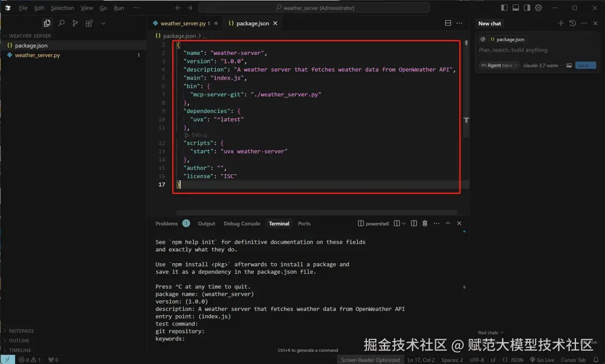This screenshot has width=605, height=364.
Task: Click the Go Live status bar button
Action: pos(542,360)
